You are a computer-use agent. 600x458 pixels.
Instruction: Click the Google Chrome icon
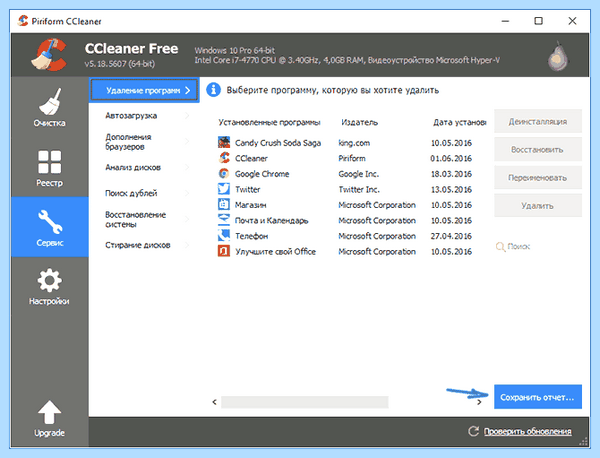[224, 173]
